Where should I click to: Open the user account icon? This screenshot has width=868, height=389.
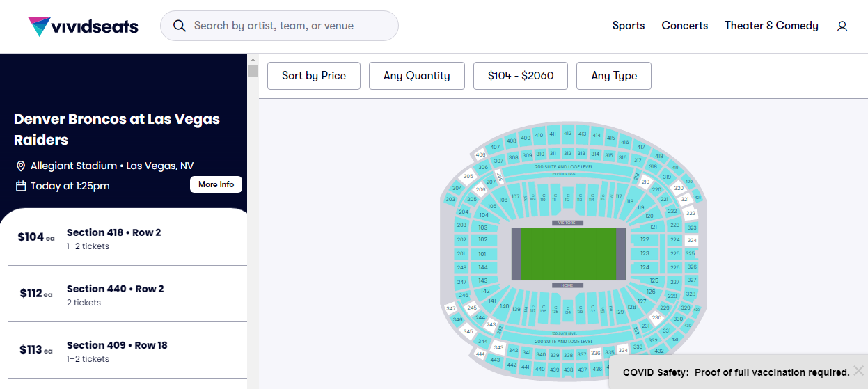tap(842, 26)
